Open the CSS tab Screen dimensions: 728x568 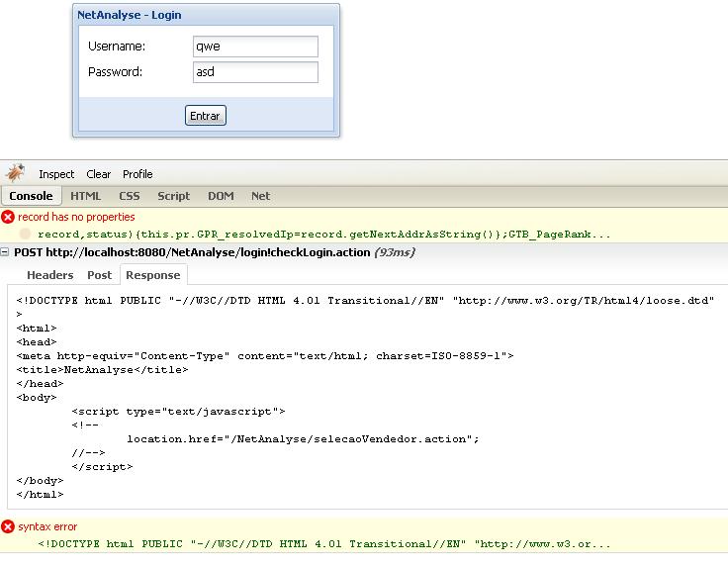click(x=129, y=196)
